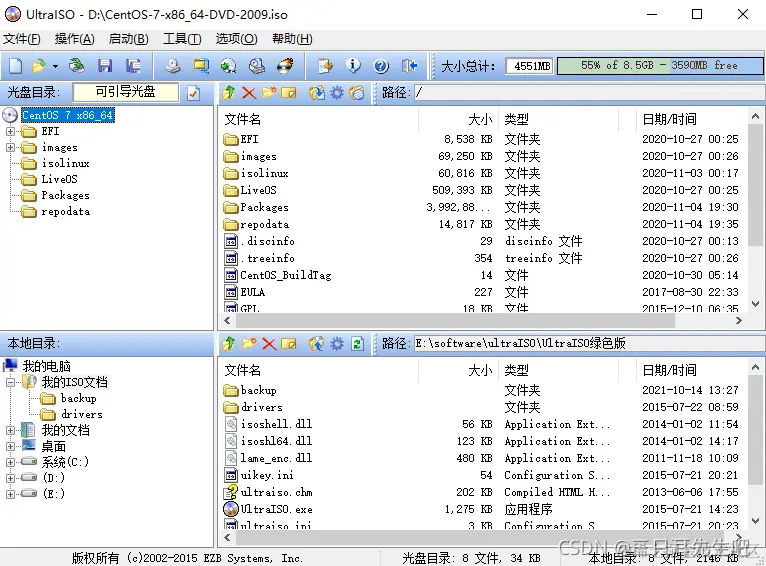Create new folder in ISO panel

[x=269, y=92]
